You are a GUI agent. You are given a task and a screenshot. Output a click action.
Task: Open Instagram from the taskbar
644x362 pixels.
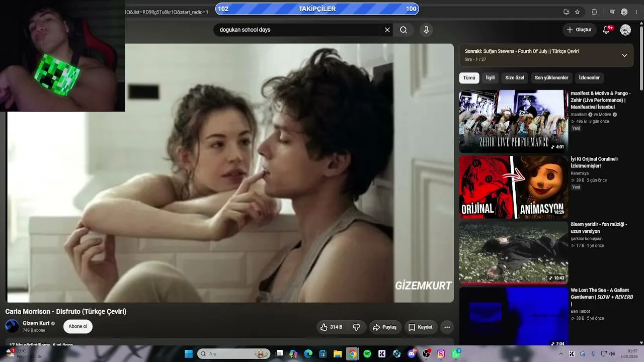[x=441, y=354]
